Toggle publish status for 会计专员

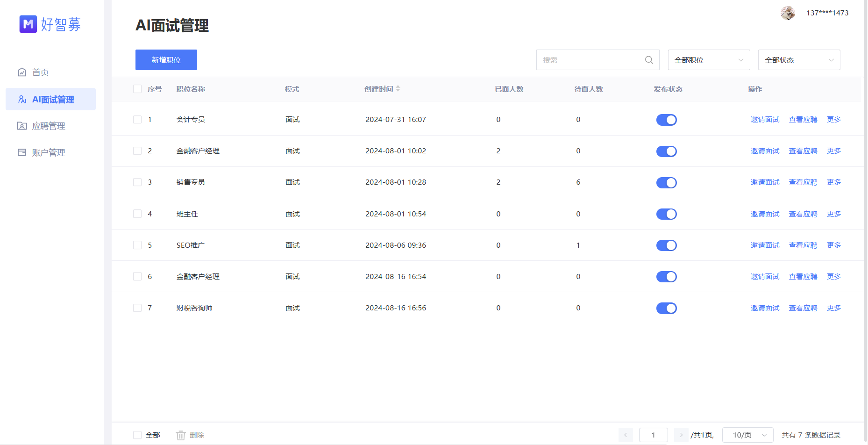666,120
